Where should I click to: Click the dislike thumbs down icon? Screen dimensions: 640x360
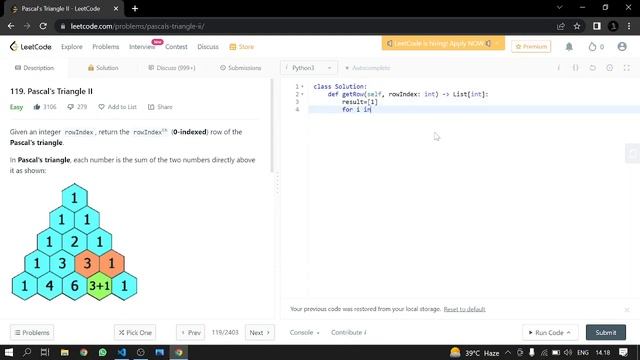click(x=71, y=107)
